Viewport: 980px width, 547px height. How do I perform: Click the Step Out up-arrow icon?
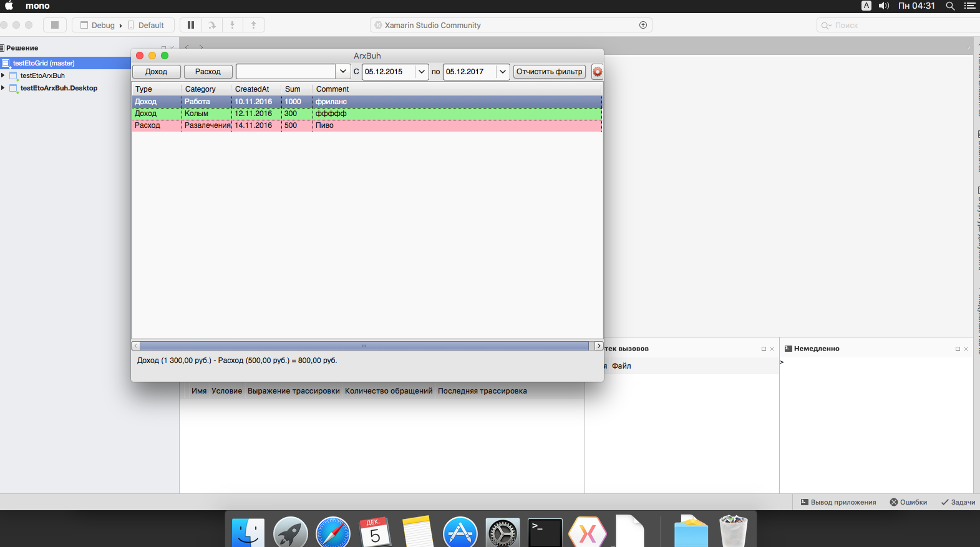click(253, 25)
